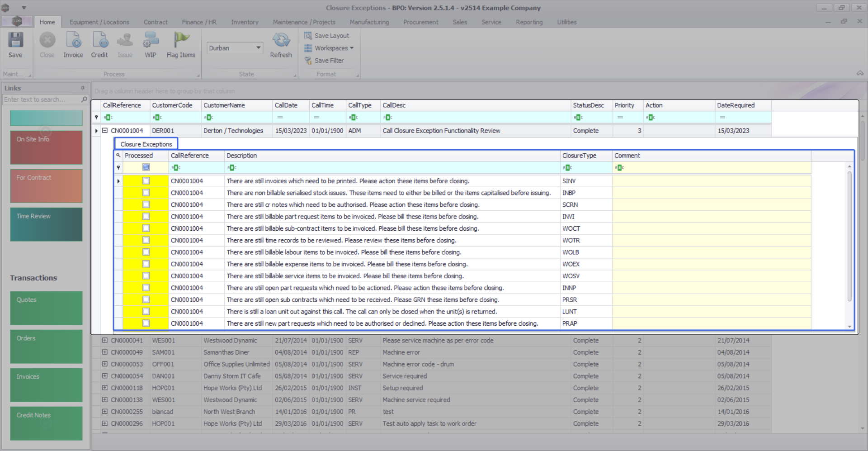Open the For Contract link tile

pos(46,186)
